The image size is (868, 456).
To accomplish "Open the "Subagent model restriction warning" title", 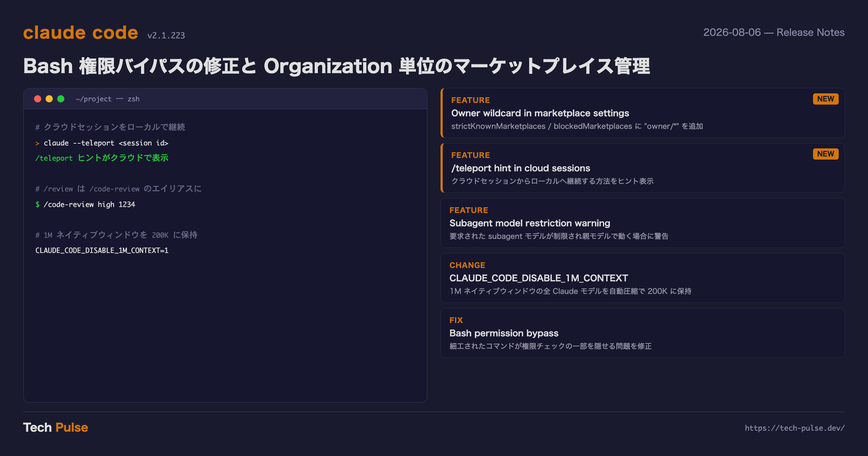I will 530,223.
